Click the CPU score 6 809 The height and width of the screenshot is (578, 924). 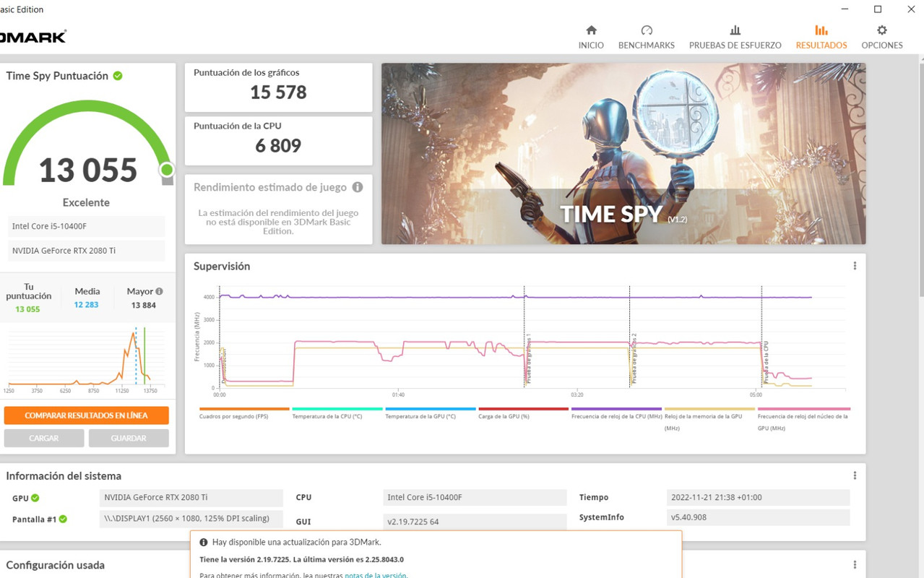coord(278,146)
